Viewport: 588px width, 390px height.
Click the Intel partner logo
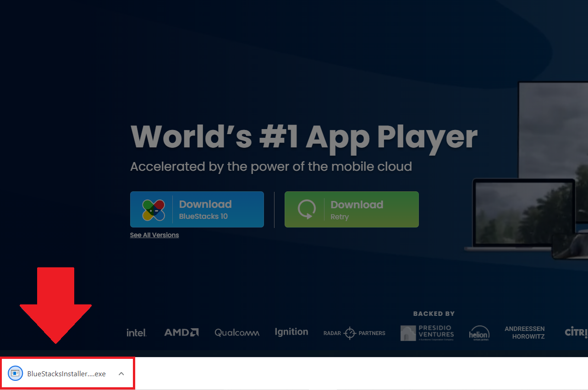click(136, 332)
